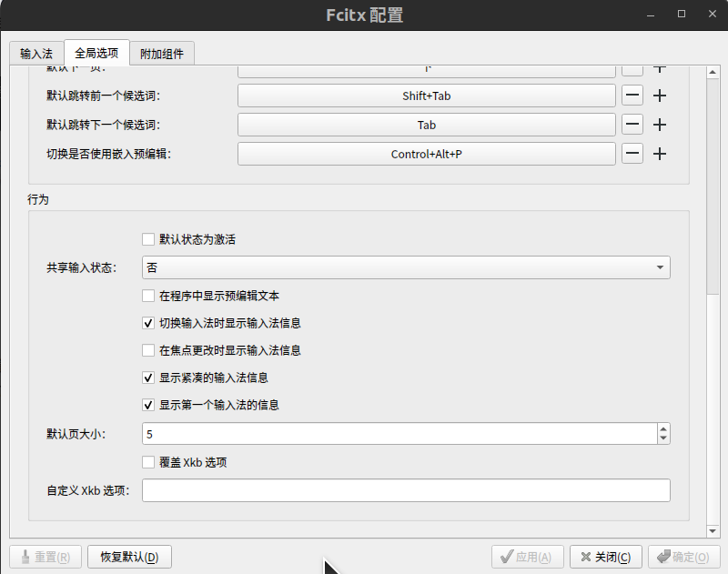The height and width of the screenshot is (574, 728).
Task: Change the Control+Alt+P shortcut button
Action: (x=426, y=154)
